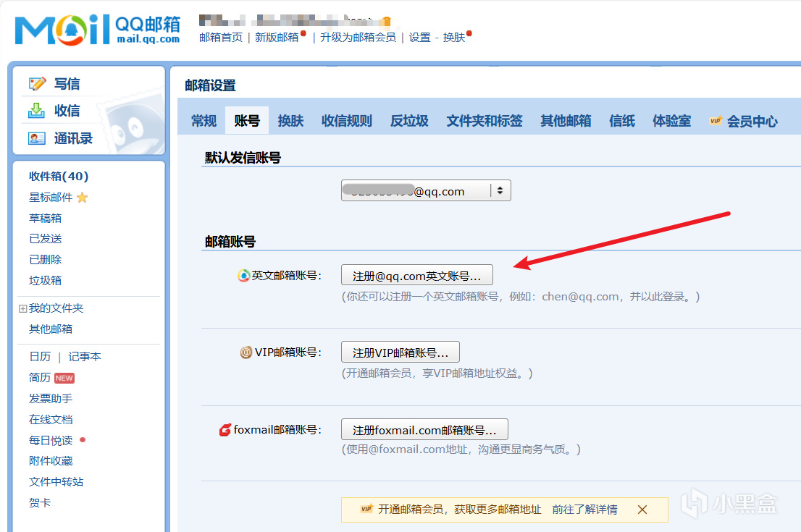The image size is (801, 532).
Task: Open 已删除 deleted folder
Action: click(x=46, y=260)
